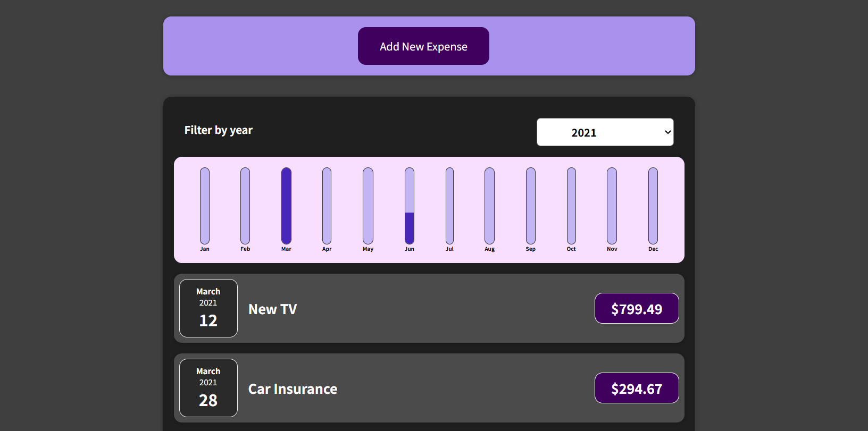868x431 pixels.
Task: Click the August chart bar
Action: pyautogui.click(x=490, y=206)
